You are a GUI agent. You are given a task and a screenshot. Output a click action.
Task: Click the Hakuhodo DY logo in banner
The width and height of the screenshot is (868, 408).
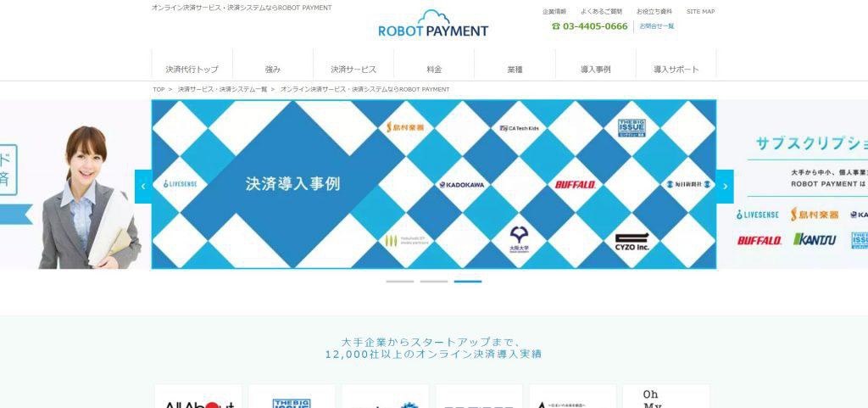[405, 240]
